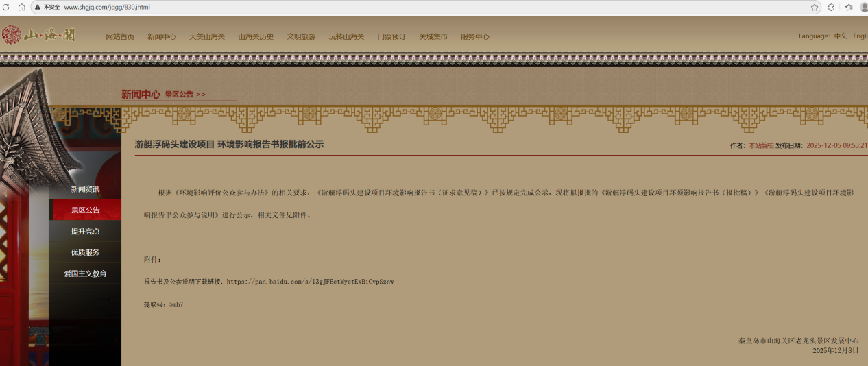
Task: Click the author name 本站编辑
Action: coord(760,146)
